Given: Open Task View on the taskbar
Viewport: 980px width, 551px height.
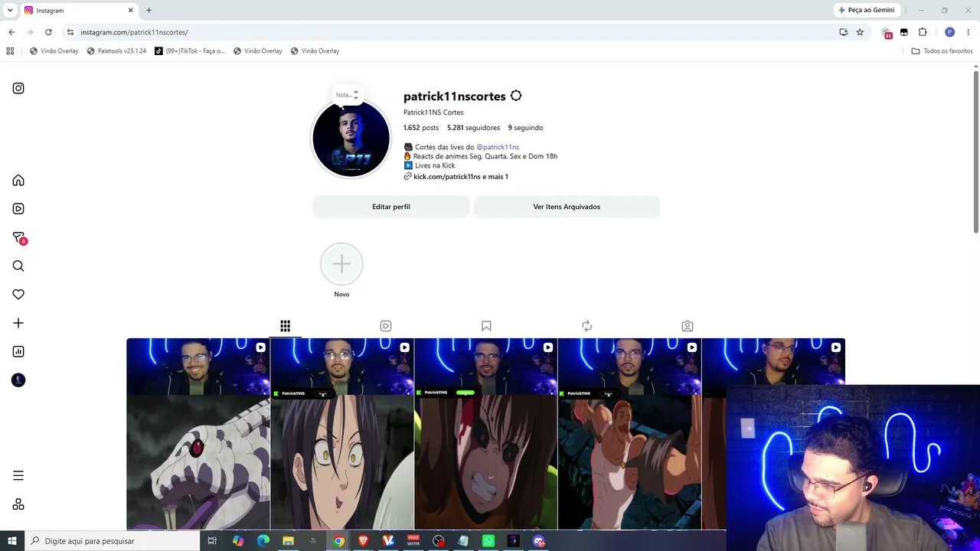Looking at the screenshot, I should pos(212,541).
